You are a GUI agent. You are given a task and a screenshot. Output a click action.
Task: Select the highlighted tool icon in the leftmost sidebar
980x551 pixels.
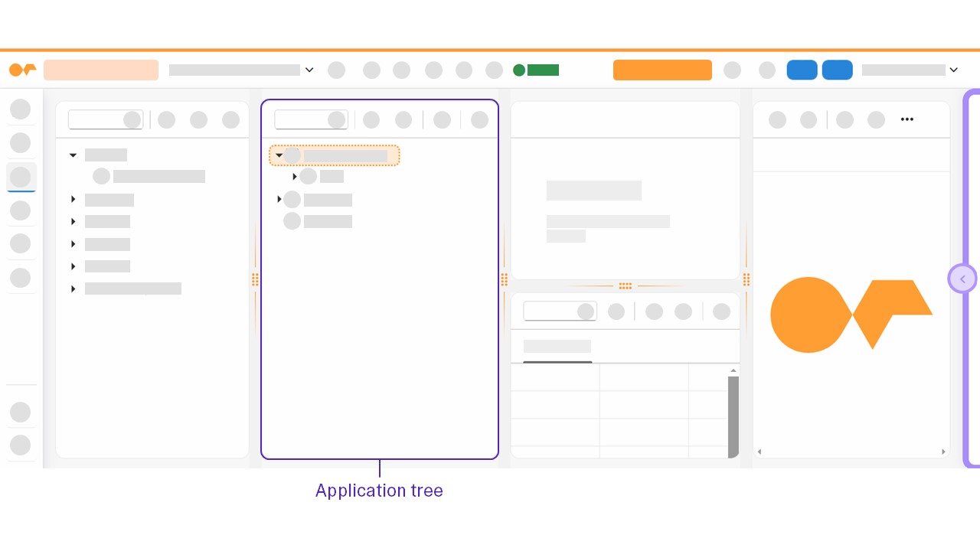[21, 177]
